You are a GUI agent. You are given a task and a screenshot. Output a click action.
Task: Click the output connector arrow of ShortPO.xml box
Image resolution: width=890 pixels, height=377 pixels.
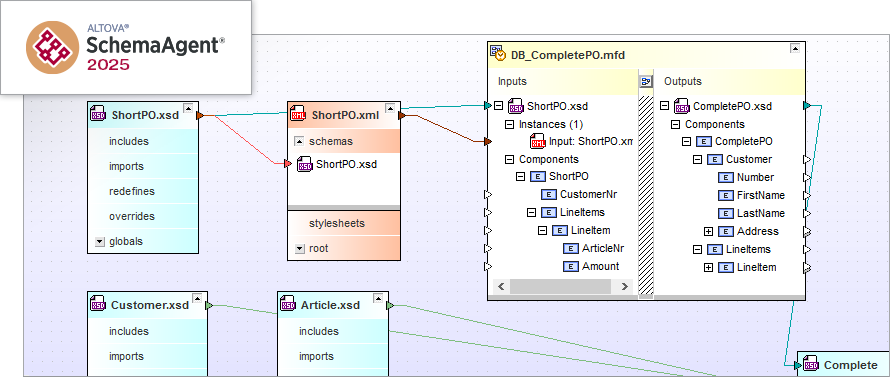point(402,116)
